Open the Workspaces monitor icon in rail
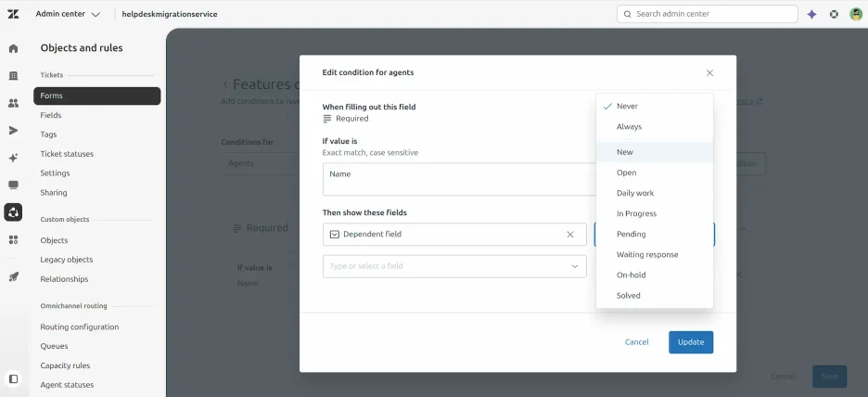868x397 pixels. click(13, 185)
